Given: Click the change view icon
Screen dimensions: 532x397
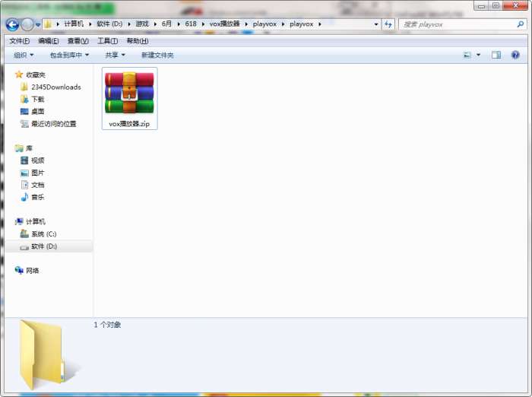Looking at the screenshot, I should 467,55.
